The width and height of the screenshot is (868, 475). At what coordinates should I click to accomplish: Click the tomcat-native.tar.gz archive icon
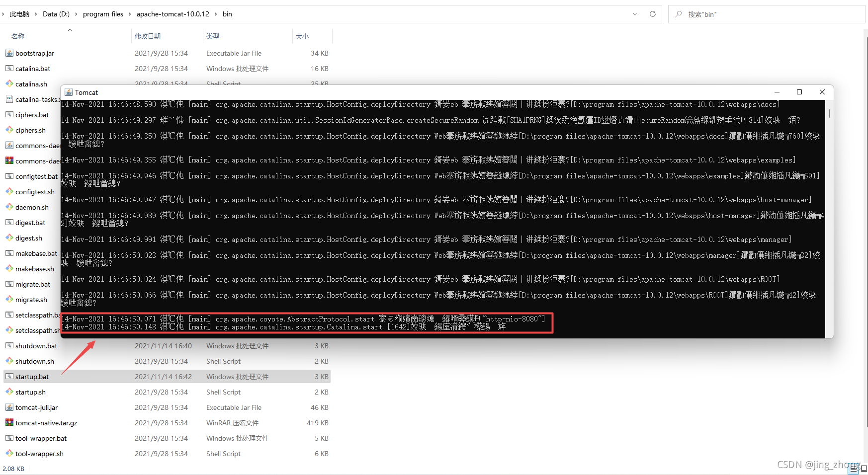[x=9, y=423]
